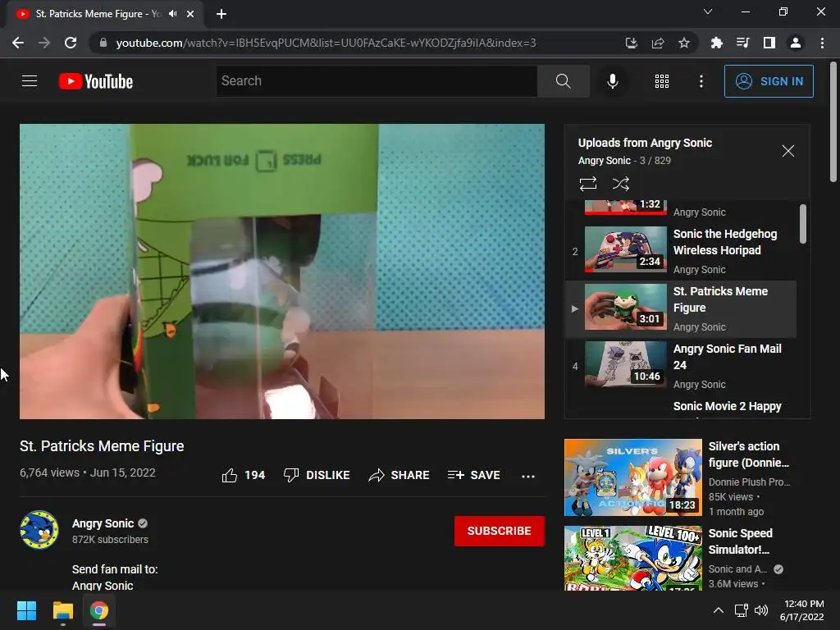Click the SIGN IN button

pyautogui.click(x=769, y=81)
